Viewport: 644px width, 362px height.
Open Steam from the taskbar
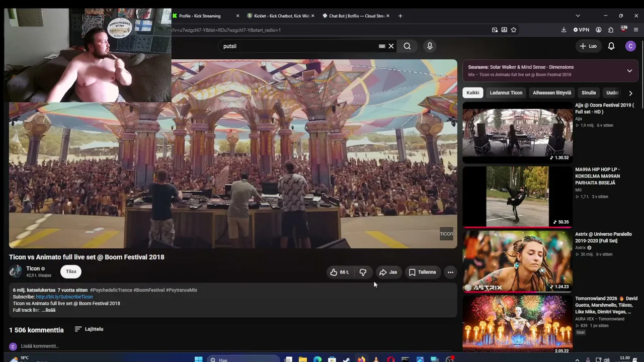coord(347,359)
